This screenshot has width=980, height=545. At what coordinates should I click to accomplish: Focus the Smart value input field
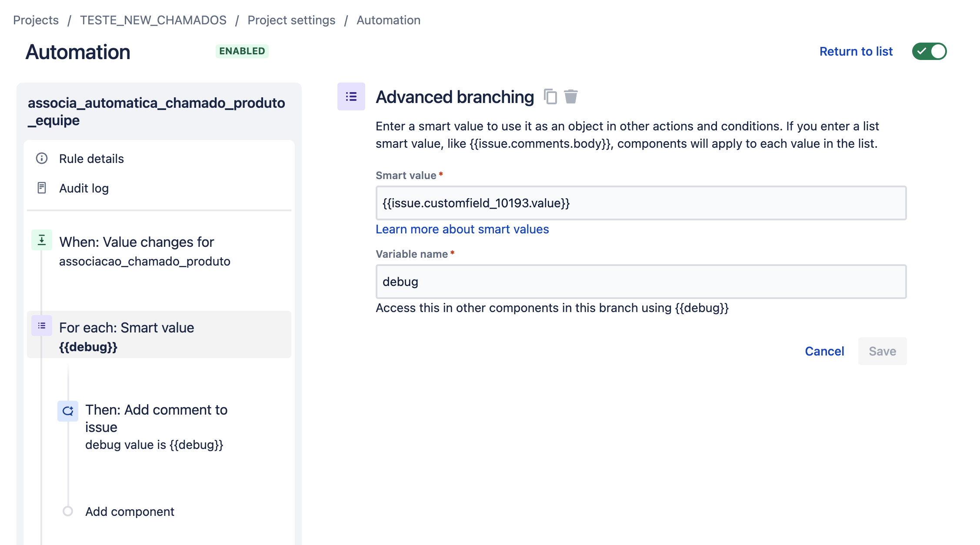coord(641,203)
